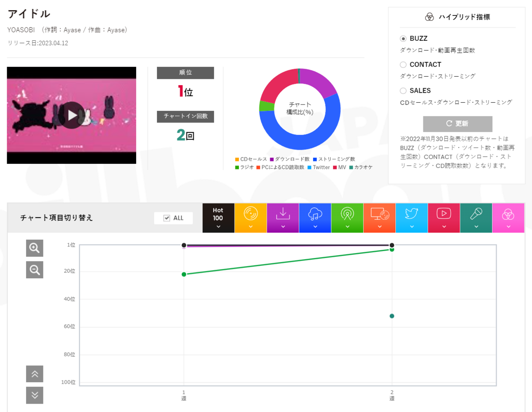Viewport: 532px width, 412px height.
Task: Play the アイドル music video
Action: click(72, 115)
